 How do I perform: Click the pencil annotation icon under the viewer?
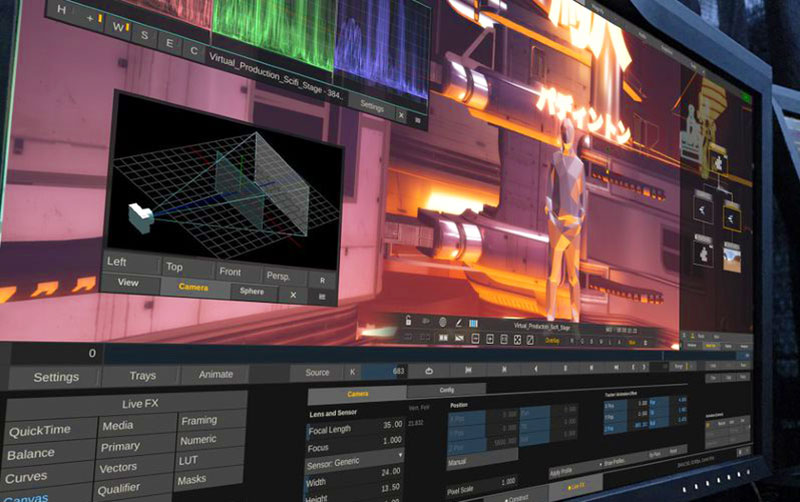[459, 322]
